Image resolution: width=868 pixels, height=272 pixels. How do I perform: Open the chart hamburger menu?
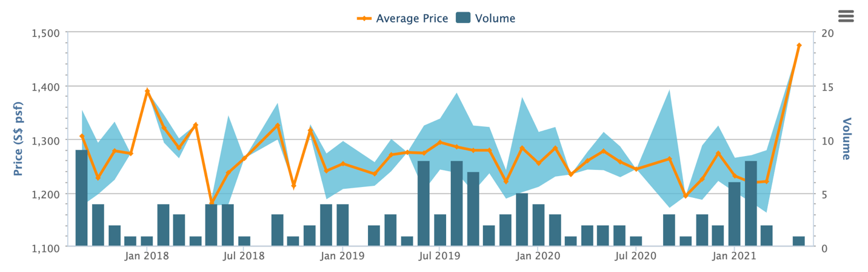coord(846,16)
